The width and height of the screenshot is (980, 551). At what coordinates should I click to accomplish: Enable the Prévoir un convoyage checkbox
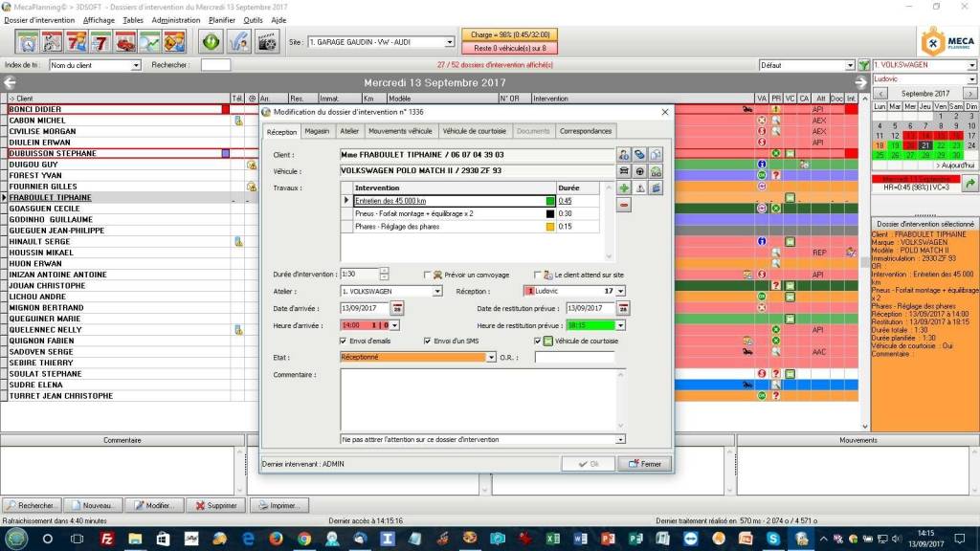pyautogui.click(x=428, y=275)
